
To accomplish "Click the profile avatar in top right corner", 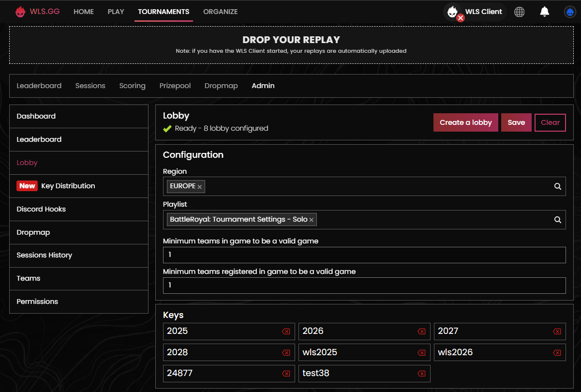I will pyautogui.click(x=569, y=12).
